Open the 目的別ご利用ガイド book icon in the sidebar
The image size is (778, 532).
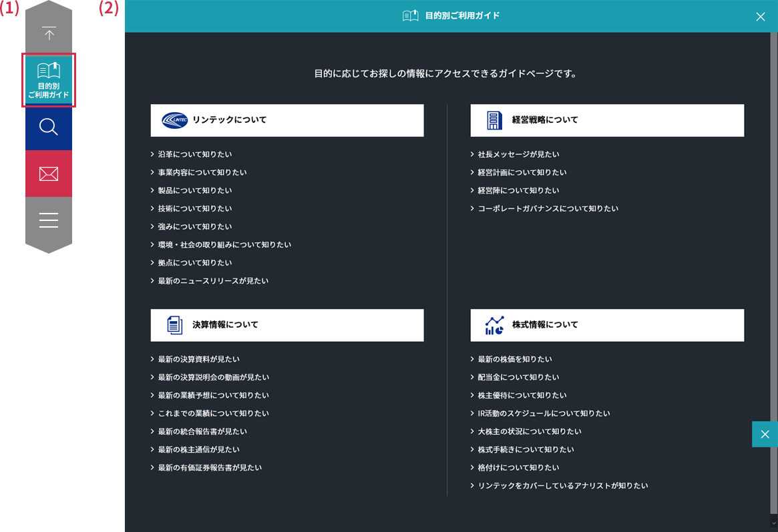click(48, 79)
